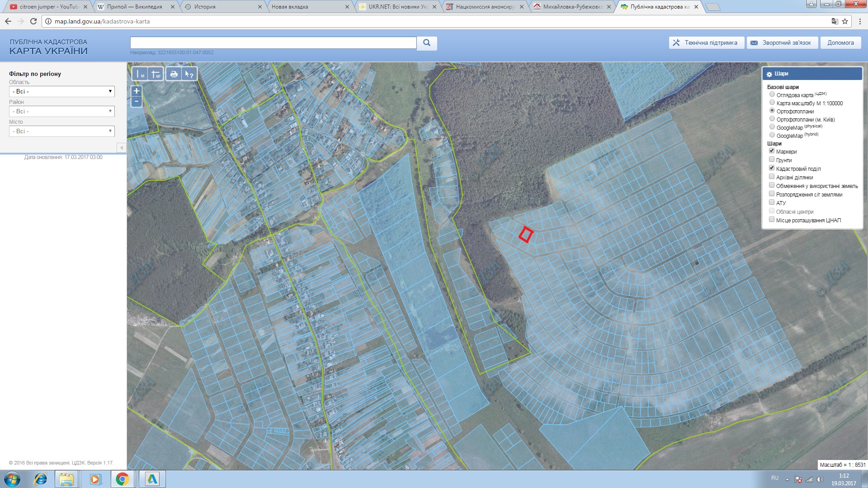This screenshot has height=488, width=868.
Task: Click the magnifier search button
Action: tap(426, 43)
